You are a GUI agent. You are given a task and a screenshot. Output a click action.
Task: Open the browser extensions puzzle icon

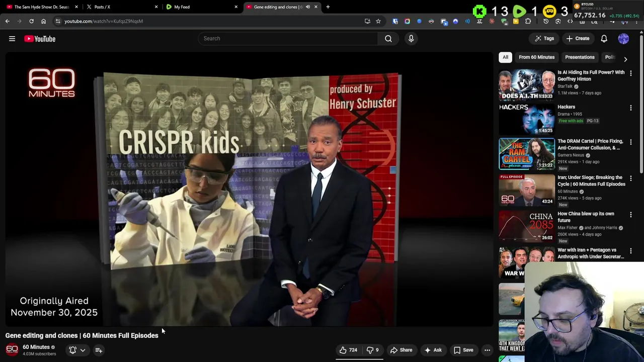[528, 22]
